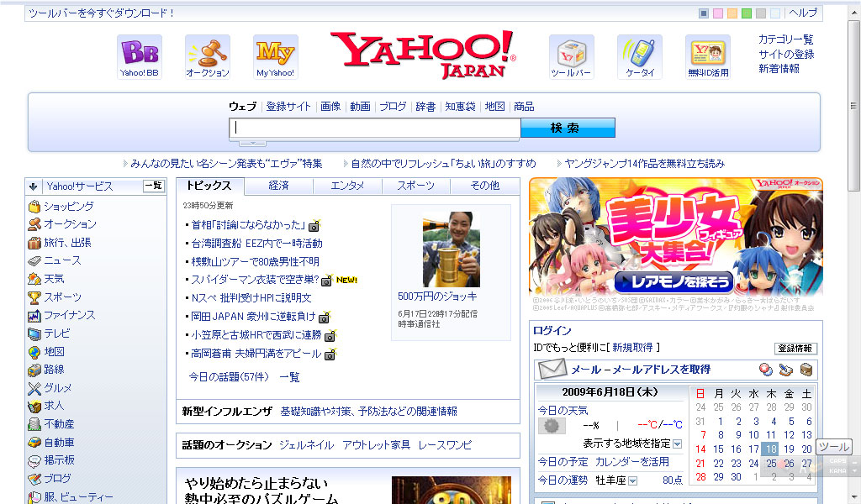Switch search type to 知恵袋
This screenshot has height=504, width=861.
click(460, 107)
